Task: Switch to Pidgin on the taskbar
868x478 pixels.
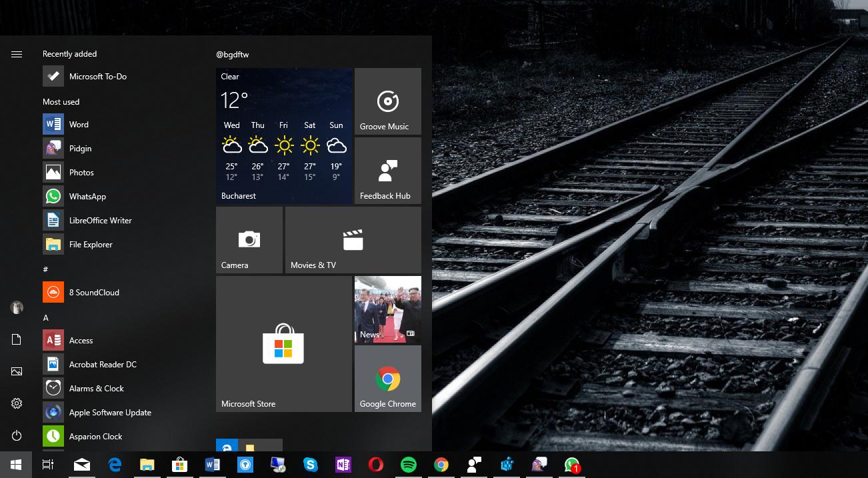Action: pos(539,465)
